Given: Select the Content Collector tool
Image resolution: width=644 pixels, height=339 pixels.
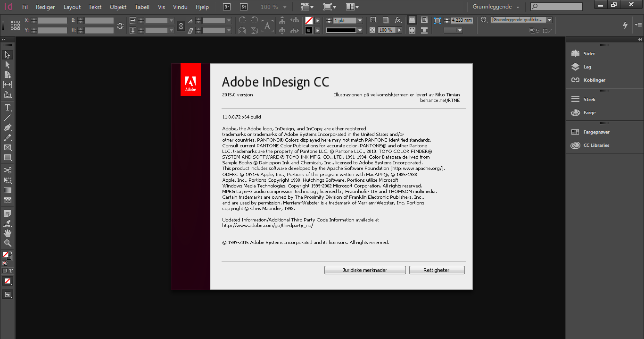Looking at the screenshot, I should point(8,94).
